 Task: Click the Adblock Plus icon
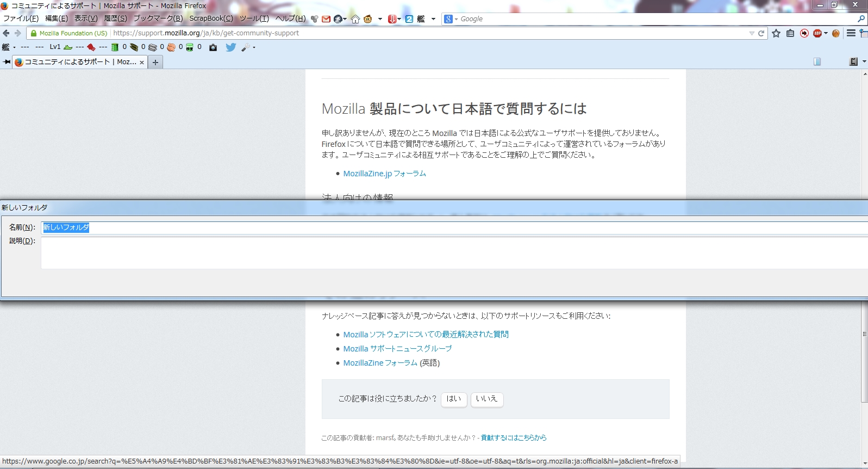[817, 33]
